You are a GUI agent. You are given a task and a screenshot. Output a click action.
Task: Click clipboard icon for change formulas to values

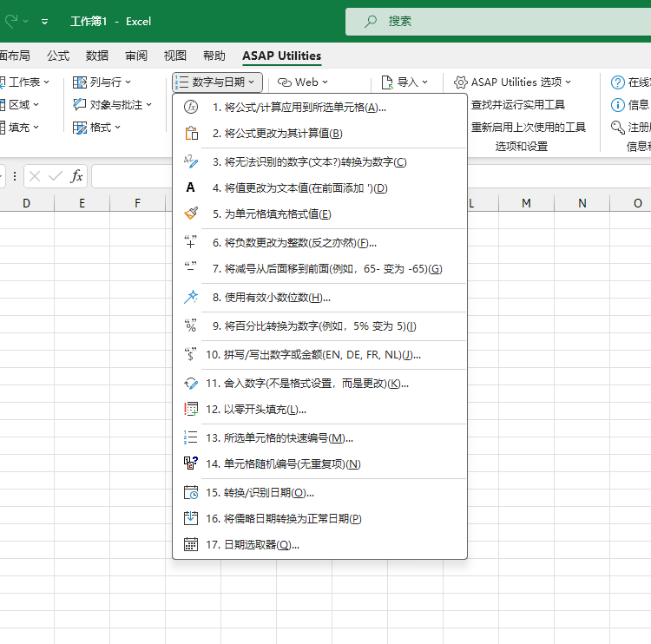pyautogui.click(x=191, y=133)
